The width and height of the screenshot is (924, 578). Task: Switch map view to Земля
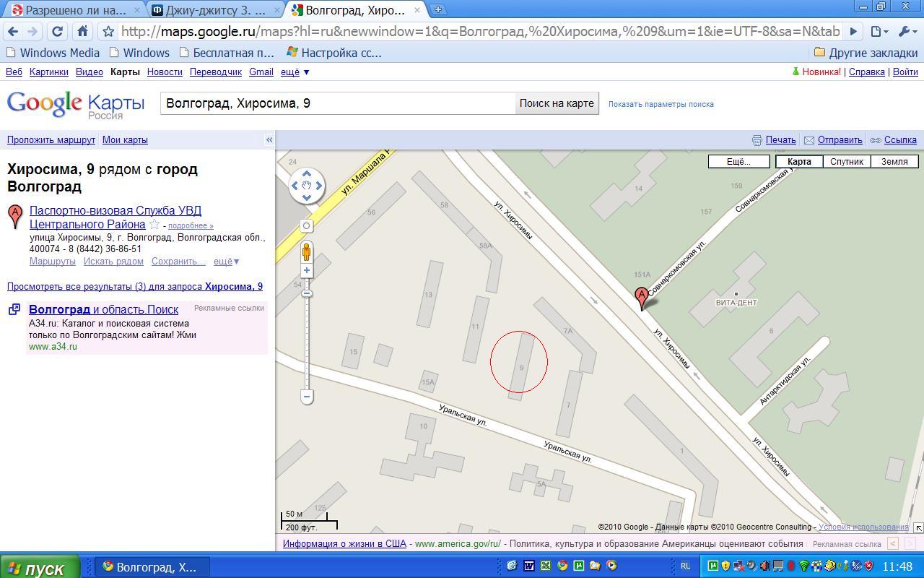(x=894, y=161)
